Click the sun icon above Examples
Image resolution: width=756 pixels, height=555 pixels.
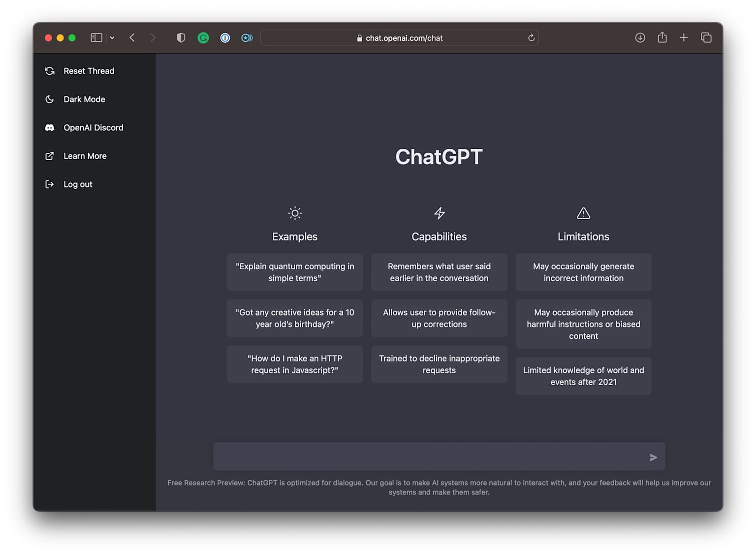295,213
